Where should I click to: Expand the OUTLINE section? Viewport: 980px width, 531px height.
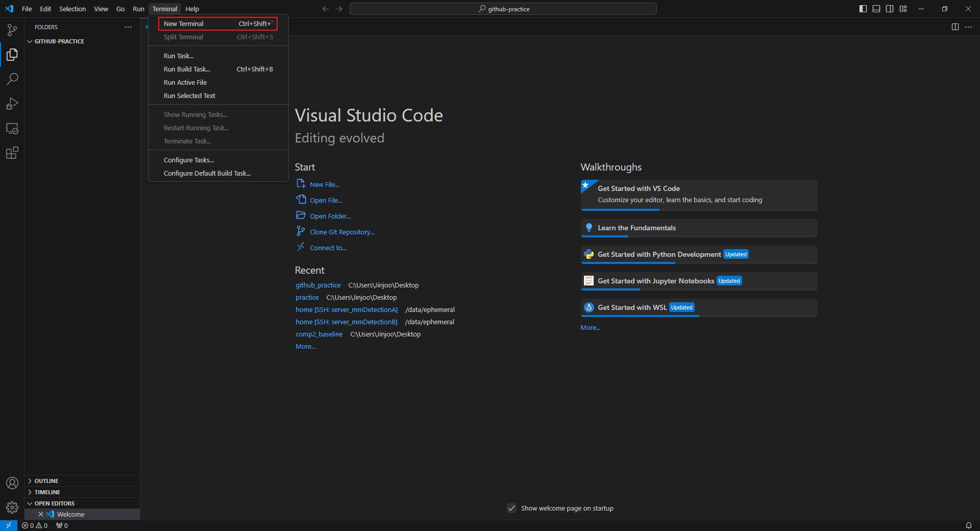tap(46, 481)
